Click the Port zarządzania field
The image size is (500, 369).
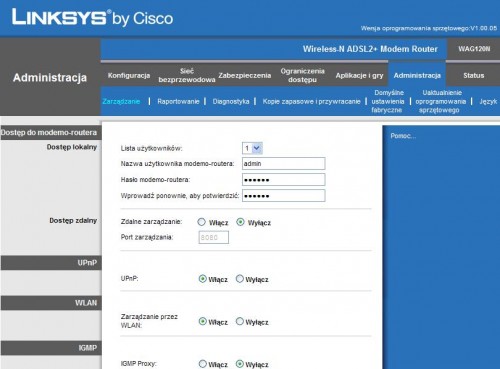pos(214,238)
